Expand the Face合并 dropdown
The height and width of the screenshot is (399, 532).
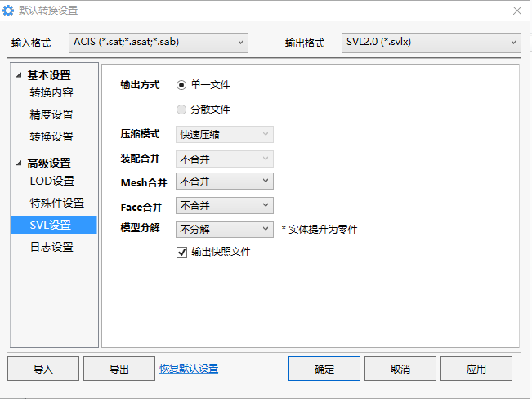224,205
